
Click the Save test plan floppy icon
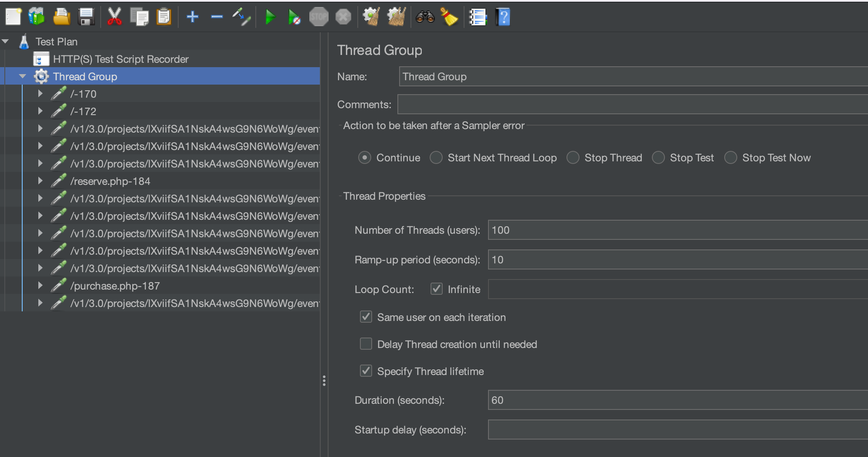86,17
